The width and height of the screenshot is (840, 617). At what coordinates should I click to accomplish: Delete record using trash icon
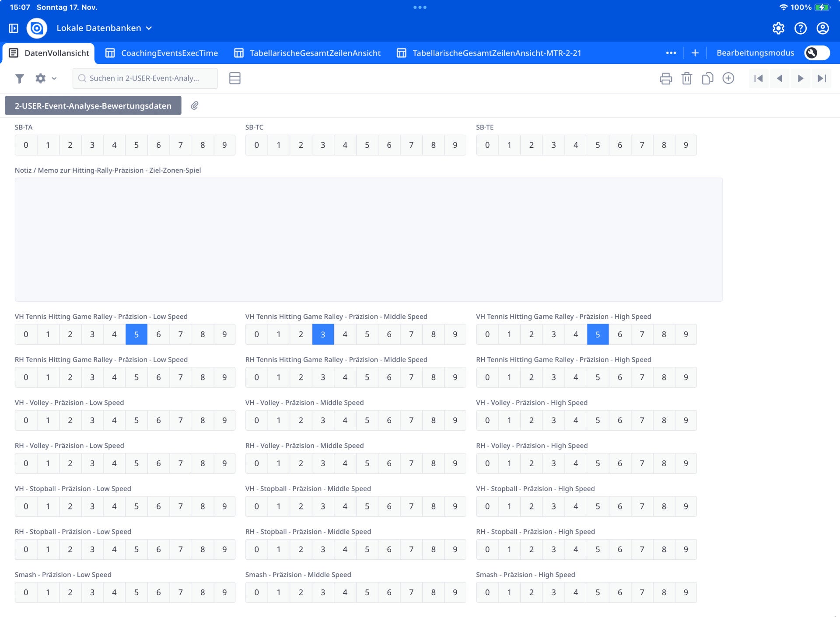[x=686, y=78]
